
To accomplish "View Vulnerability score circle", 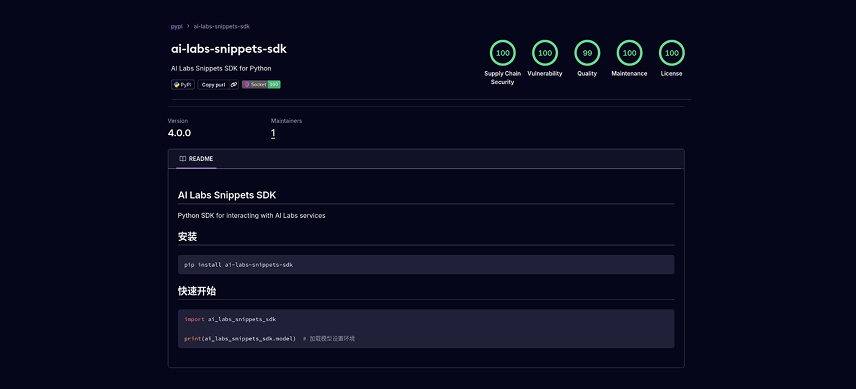I will [545, 53].
